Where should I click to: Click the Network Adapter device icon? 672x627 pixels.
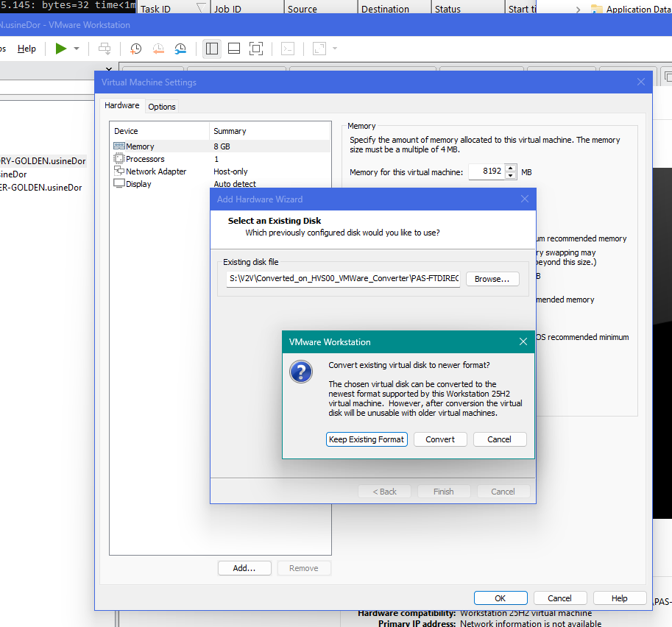[119, 171]
